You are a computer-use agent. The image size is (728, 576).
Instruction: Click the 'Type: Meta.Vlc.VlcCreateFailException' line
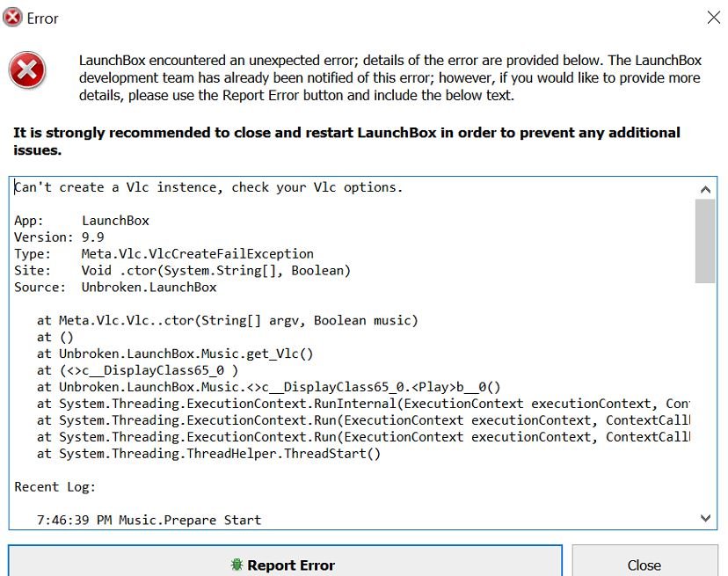(x=164, y=254)
